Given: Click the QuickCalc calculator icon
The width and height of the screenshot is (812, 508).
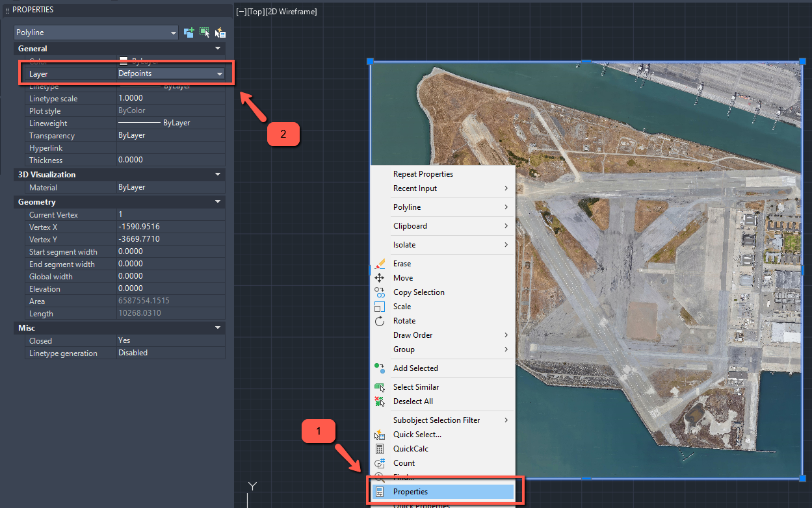Looking at the screenshot, I should click(380, 449).
